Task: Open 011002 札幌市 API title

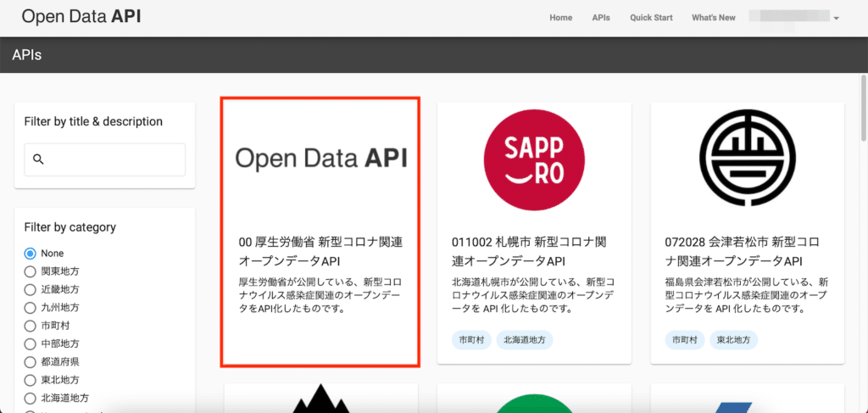Action: (x=529, y=251)
